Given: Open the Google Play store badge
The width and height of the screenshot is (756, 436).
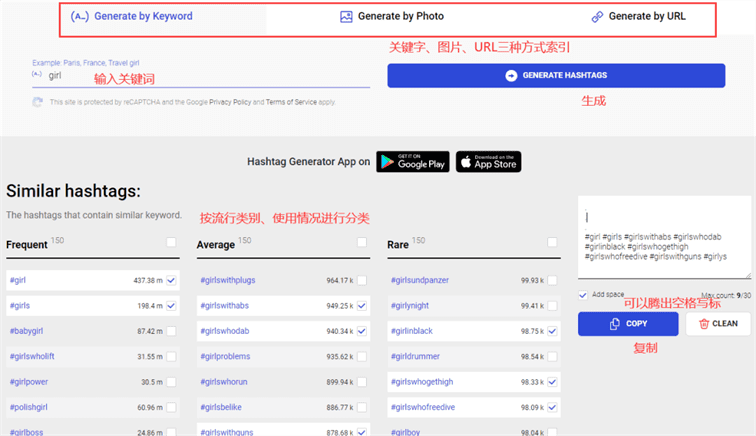Looking at the screenshot, I should tap(413, 162).
